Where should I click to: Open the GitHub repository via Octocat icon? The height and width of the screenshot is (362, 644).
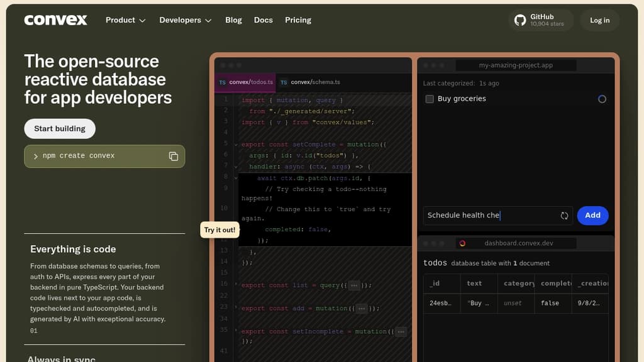point(520,20)
